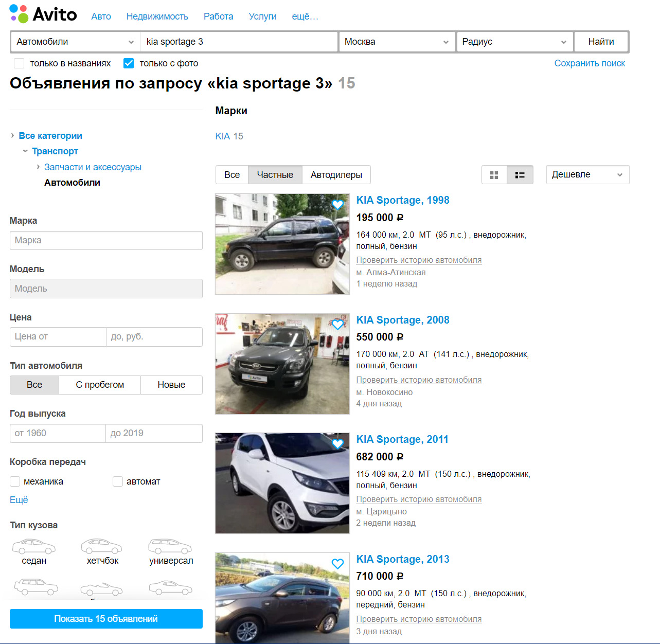660x644 pixels.
Task: Uncheck 'только с фото' checkbox
Action: pos(129,63)
